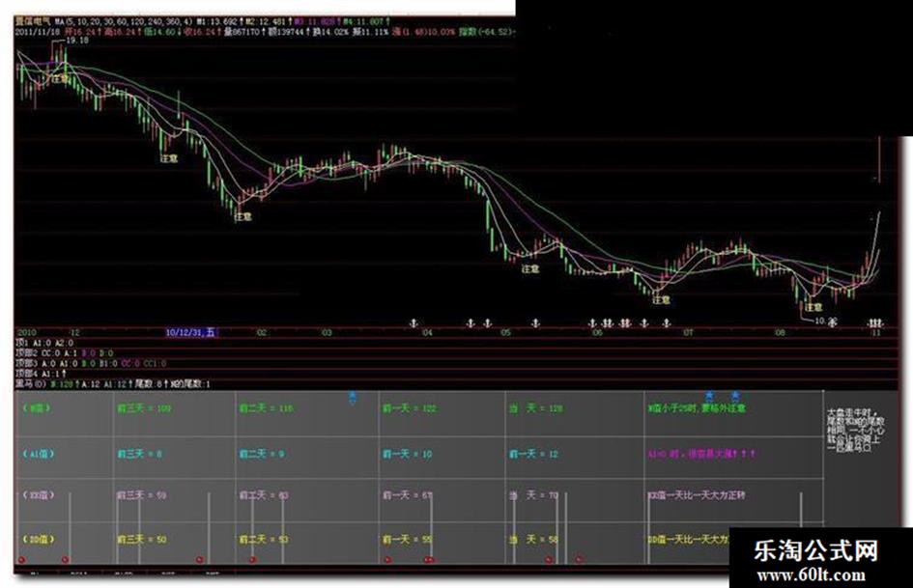Click the green M值小于25时 warning note

[697, 408]
